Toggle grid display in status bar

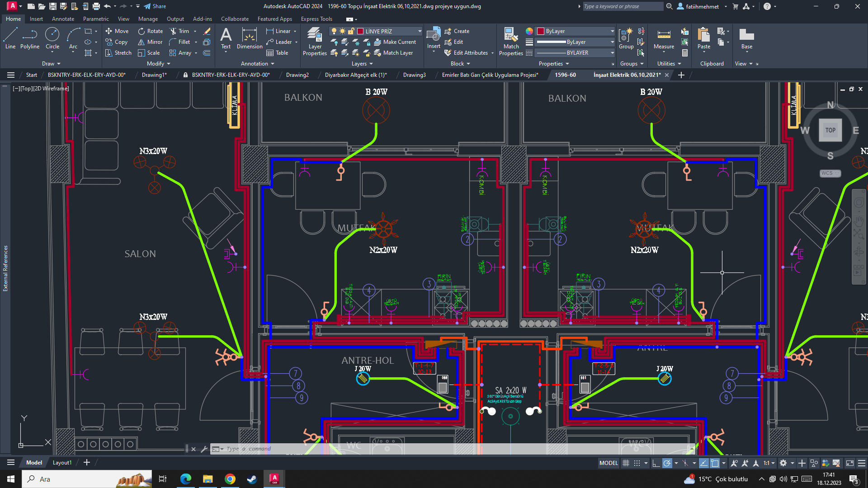coord(626,463)
